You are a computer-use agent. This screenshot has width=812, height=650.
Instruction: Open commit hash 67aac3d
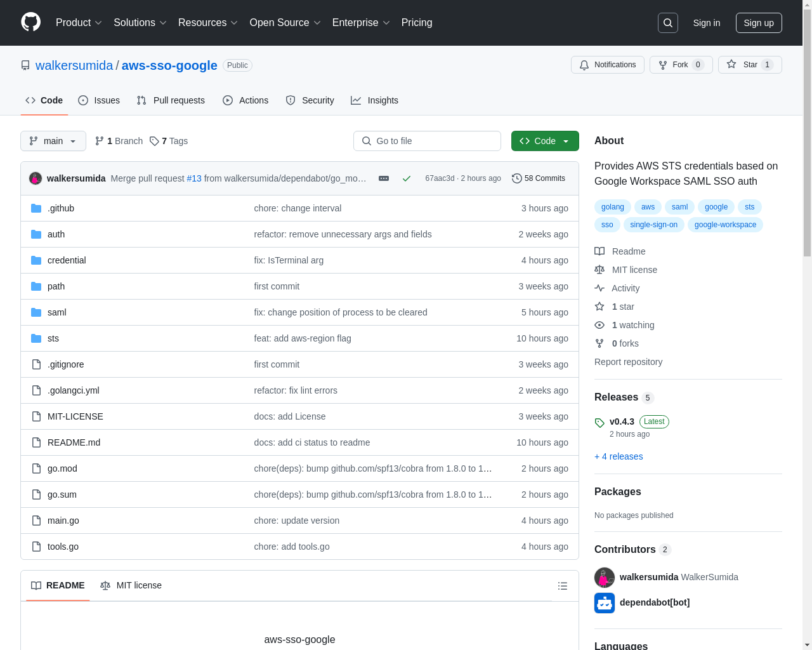(x=440, y=178)
